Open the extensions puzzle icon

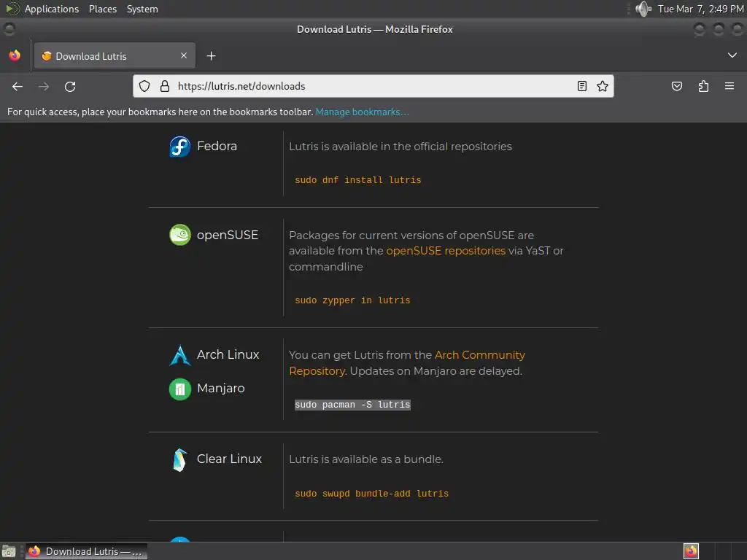703,86
